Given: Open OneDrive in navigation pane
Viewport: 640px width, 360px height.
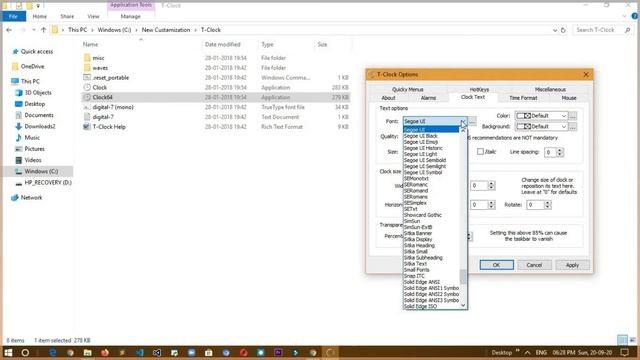Looking at the screenshot, I should [x=32, y=66].
